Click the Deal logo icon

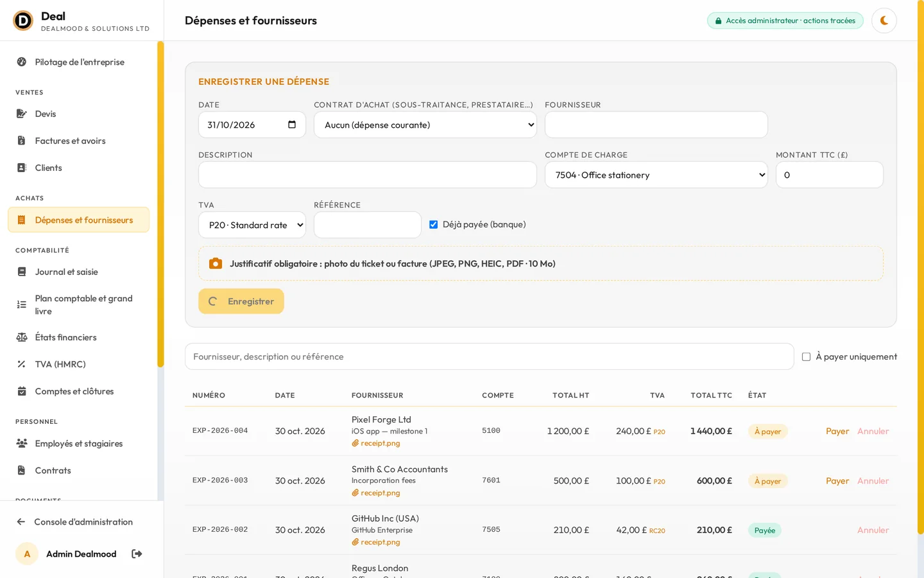(x=23, y=21)
